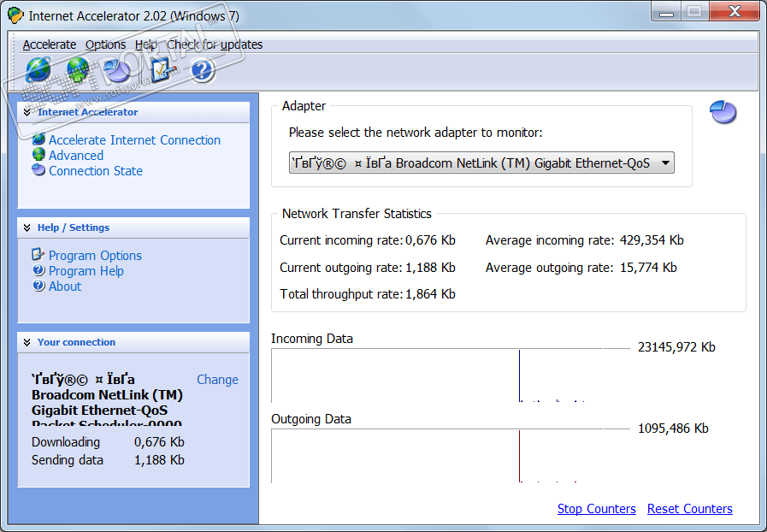Open the Program Options link
767x532 pixels.
coord(95,256)
